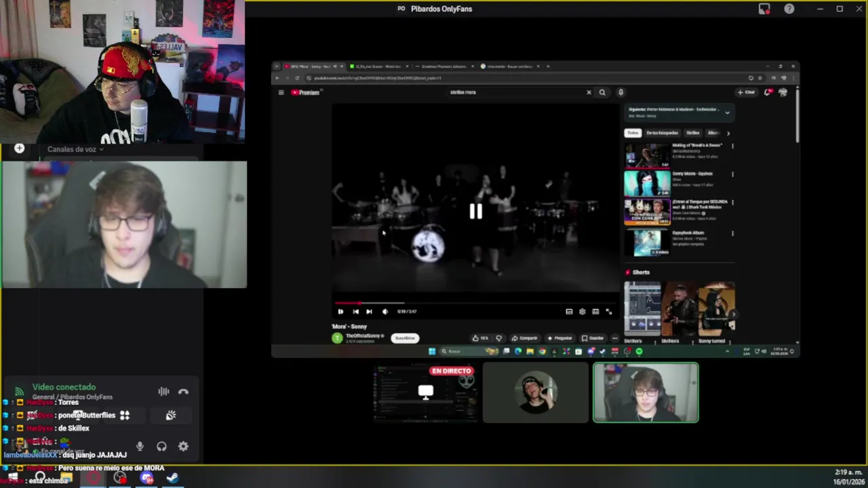Screen dimensions: 868x488
Task: Toggle Discord headphones deafen button
Action: pyautogui.click(x=161, y=446)
